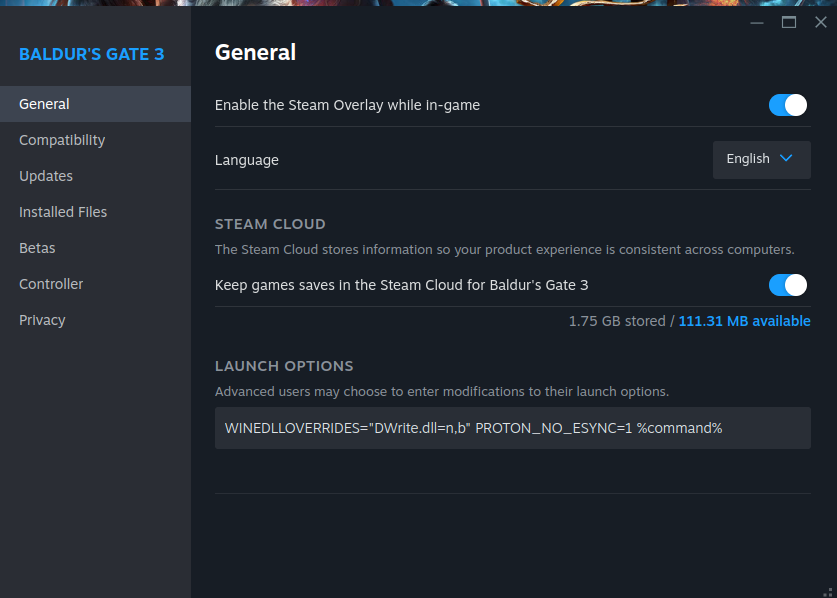Click the launch options text field

[512, 428]
